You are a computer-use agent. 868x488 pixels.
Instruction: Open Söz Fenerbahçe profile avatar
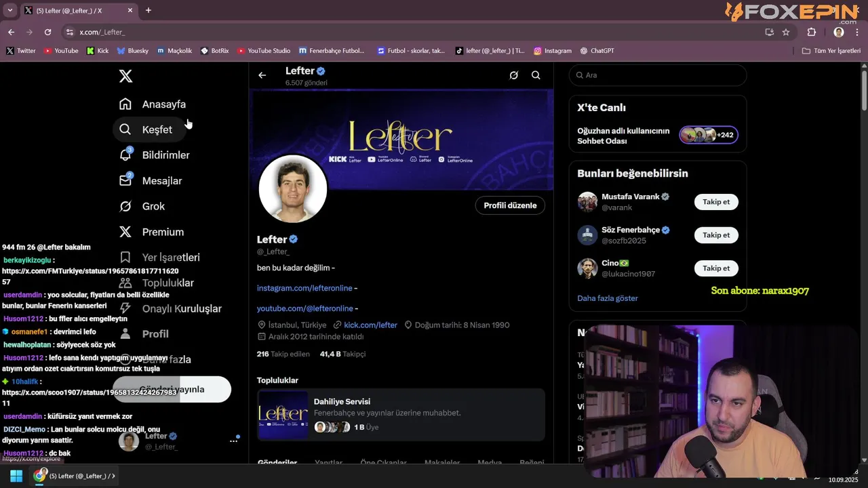coord(587,235)
